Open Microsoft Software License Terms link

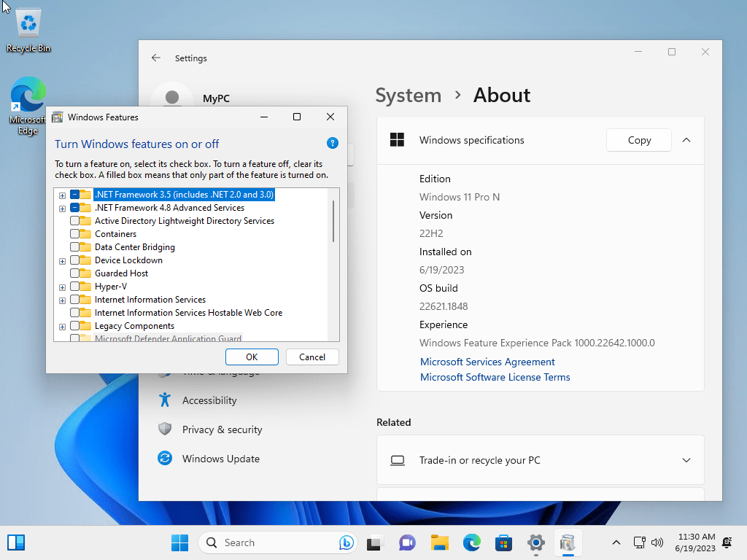coord(495,377)
